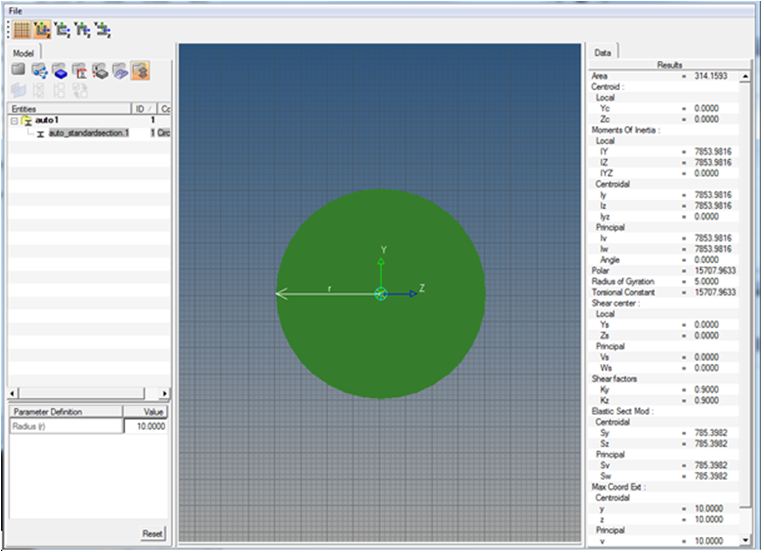This screenshot has height=553, width=764.
Task: Switch to the Model tab
Action: tap(23, 53)
